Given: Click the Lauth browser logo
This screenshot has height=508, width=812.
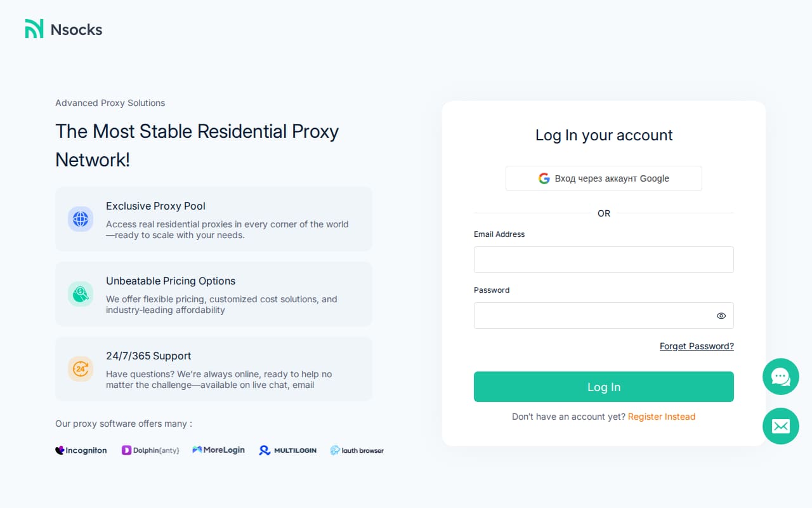Looking at the screenshot, I should pyautogui.click(x=357, y=450).
